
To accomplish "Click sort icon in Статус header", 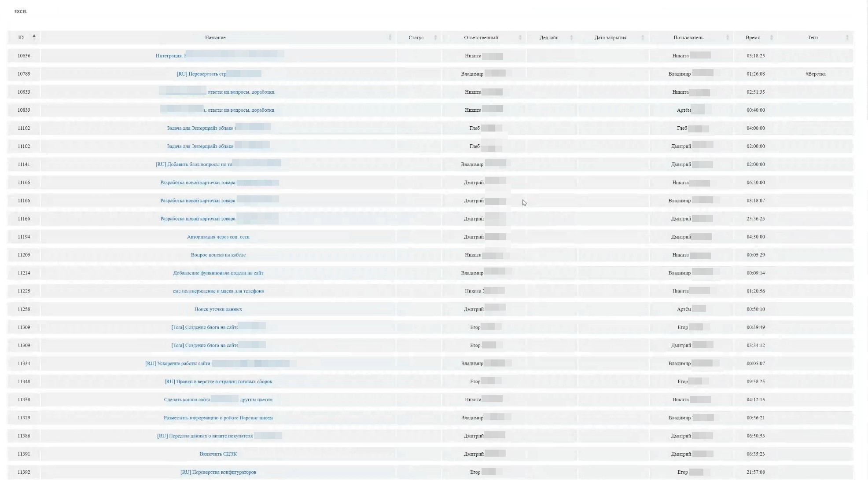I will coord(435,37).
